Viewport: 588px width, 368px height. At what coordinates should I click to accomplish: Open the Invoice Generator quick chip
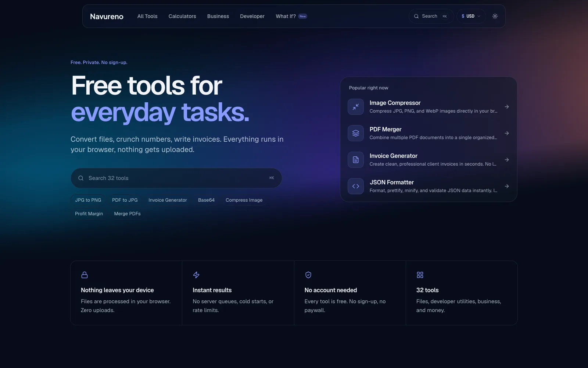[168, 200]
